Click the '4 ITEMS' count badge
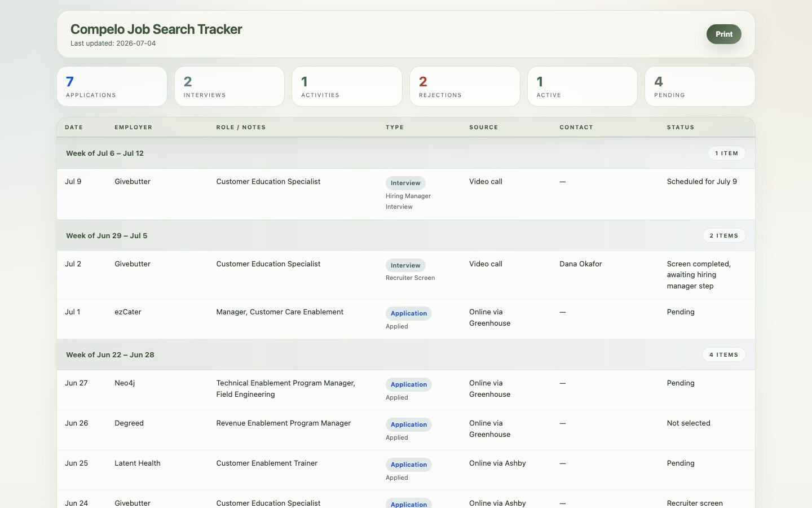This screenshot has width=812, height=508. pyautogui.click(x=724, y=355)
